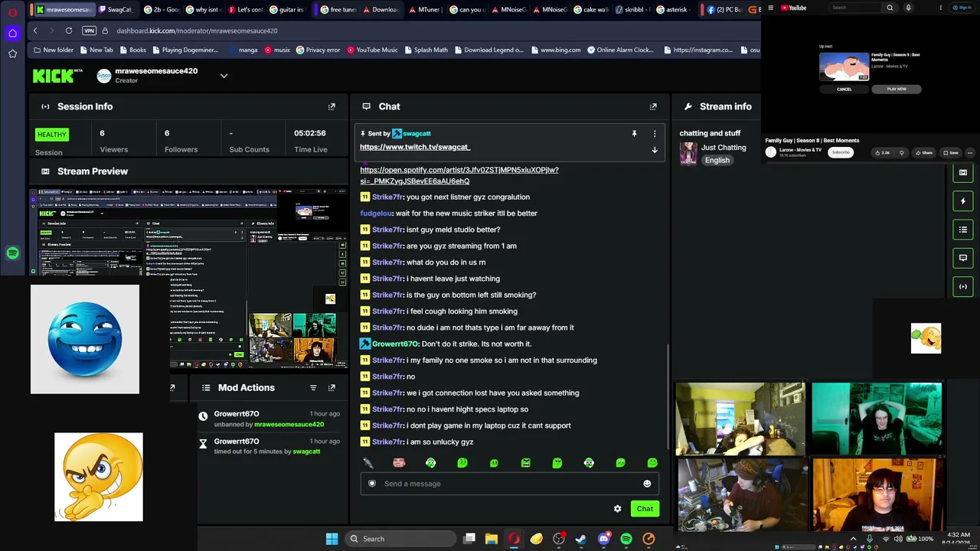Switch to the skribbl browser tab
This screenshot has width=980, height=551.
point(633,10)
